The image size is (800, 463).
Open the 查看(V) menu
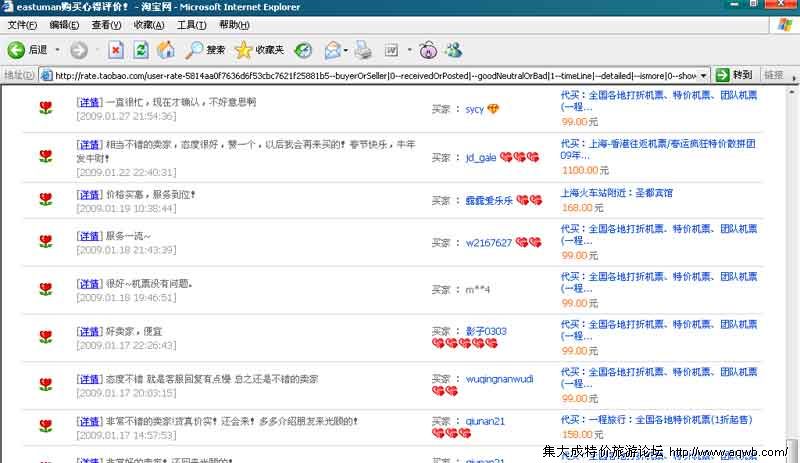click(x=106, y=25)
